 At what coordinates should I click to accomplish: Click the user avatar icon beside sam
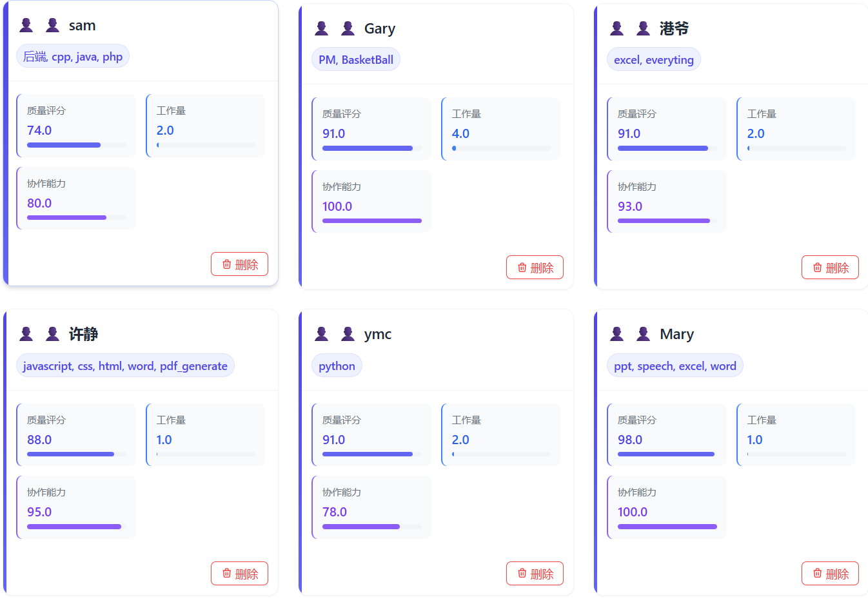coord(53,25)
